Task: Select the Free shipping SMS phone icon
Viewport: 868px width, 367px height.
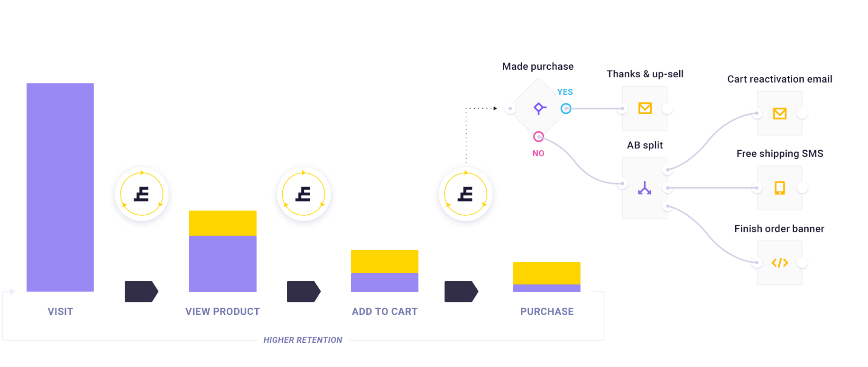Action: point(780,188)
